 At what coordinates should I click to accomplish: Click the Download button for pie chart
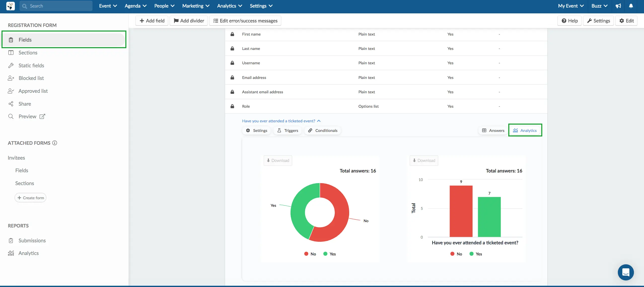(278, 160)
